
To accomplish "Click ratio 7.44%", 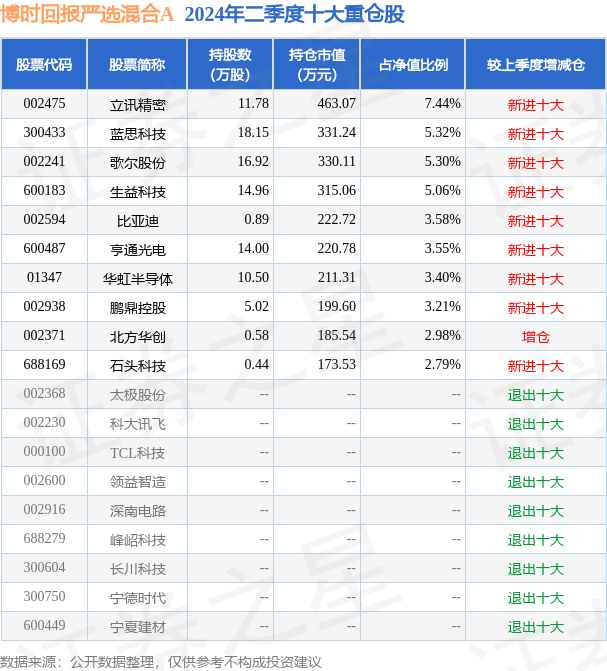I will coord(443,104).
